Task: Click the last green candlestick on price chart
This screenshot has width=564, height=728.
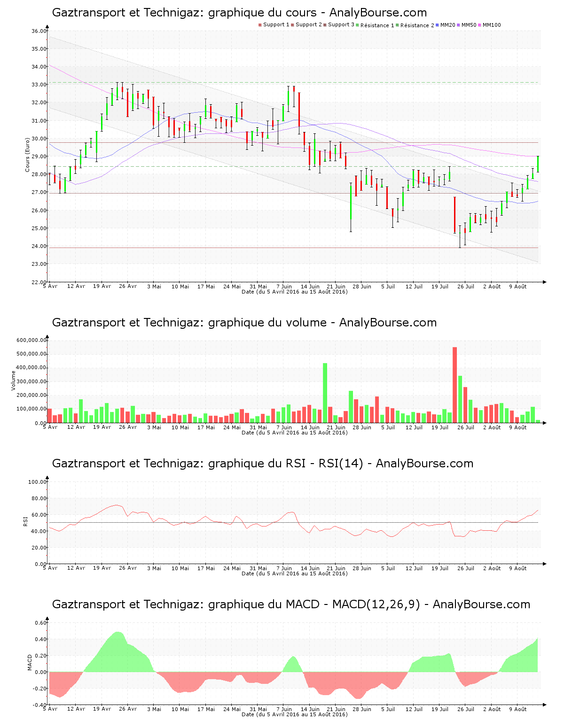Action: (x=538, y=164)
